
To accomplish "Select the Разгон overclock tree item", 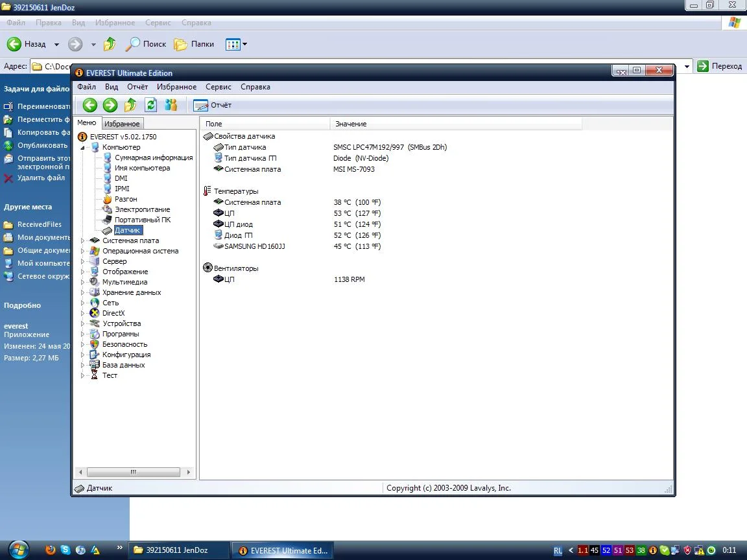I will [125, 199].
